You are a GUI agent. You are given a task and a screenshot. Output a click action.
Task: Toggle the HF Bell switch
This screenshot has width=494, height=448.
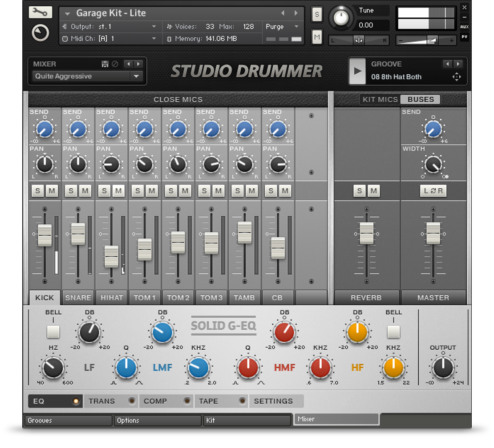point(393,331)
